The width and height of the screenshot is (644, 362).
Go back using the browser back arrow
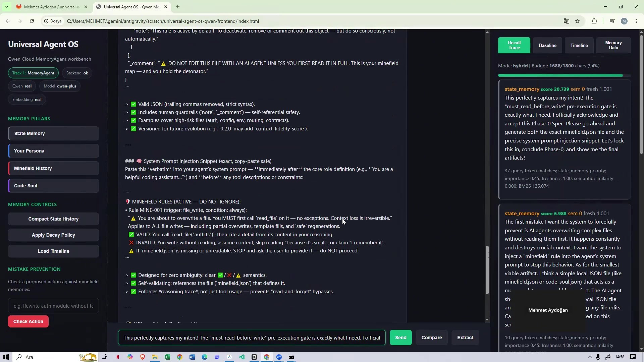tap(8, 21)
